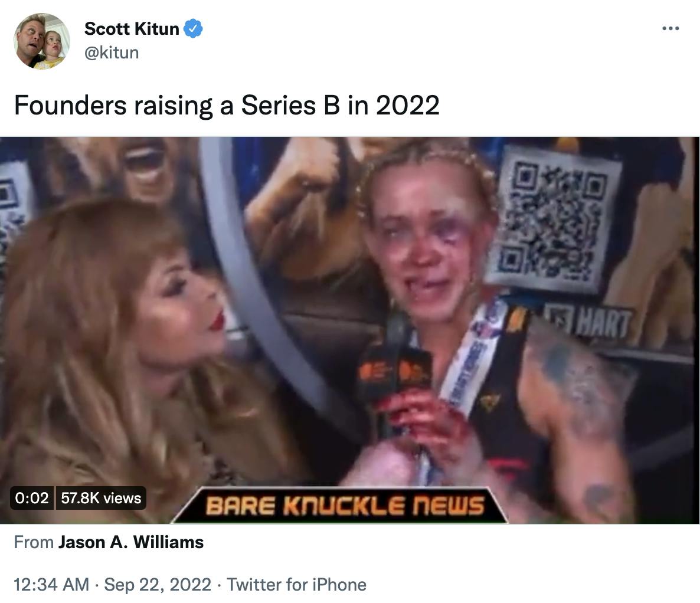Open the tweet author's profile picture
700x603 pixels.
point(42,41)
